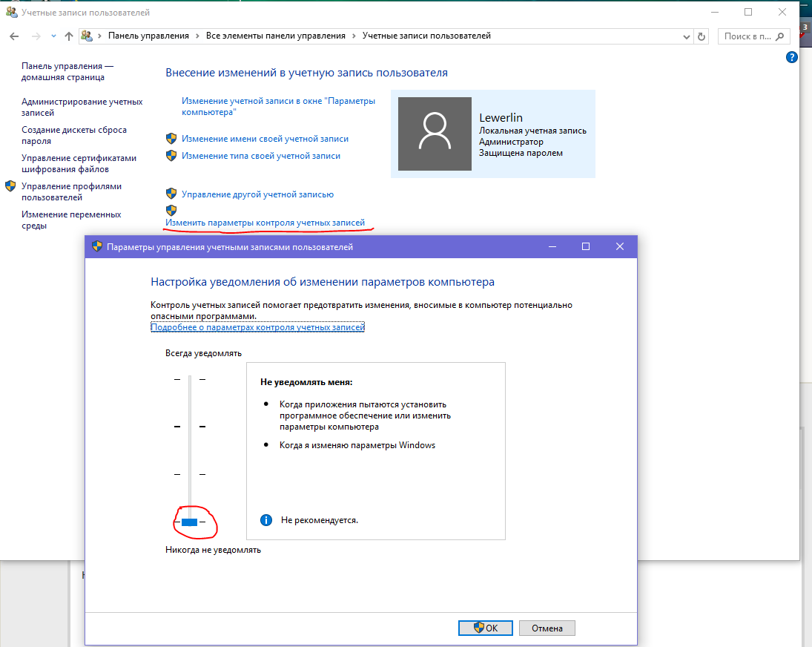Viewport: 812px width, 647px height.
Task: Click the search magnifier icon
Action: click(x=780, y=36)
